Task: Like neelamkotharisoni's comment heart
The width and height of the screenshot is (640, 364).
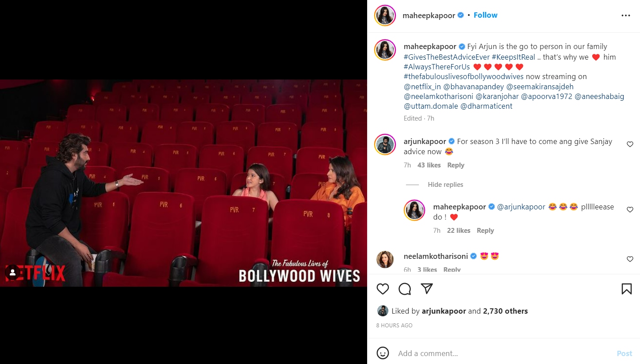Action: [630, 259]
